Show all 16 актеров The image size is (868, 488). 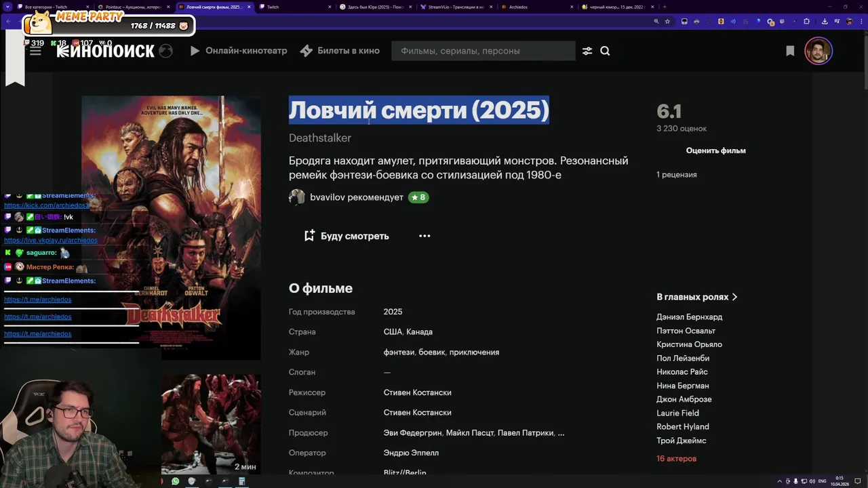coord(676,459)
